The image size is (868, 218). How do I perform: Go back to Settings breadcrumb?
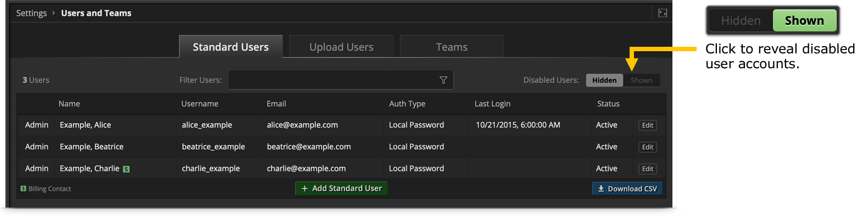(x=31, y=13)
